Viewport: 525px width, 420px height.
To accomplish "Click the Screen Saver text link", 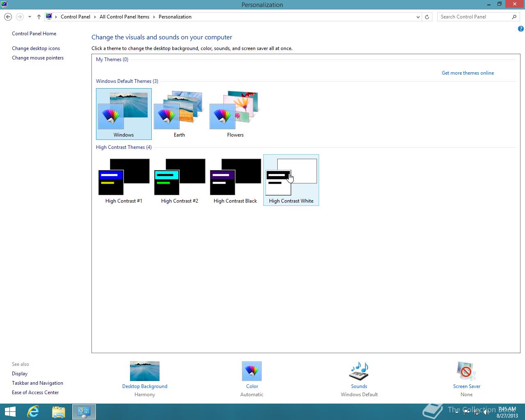I will (466, 386).
